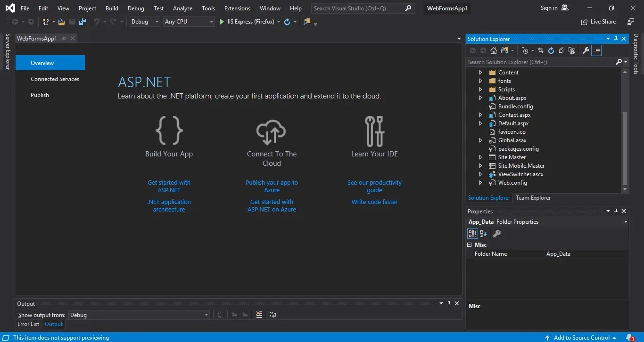The height and width of the screenshot is (342, 644).
Task: Click the Search Visual Studio box
Action: pyautogui.click(x=363, y=8)
